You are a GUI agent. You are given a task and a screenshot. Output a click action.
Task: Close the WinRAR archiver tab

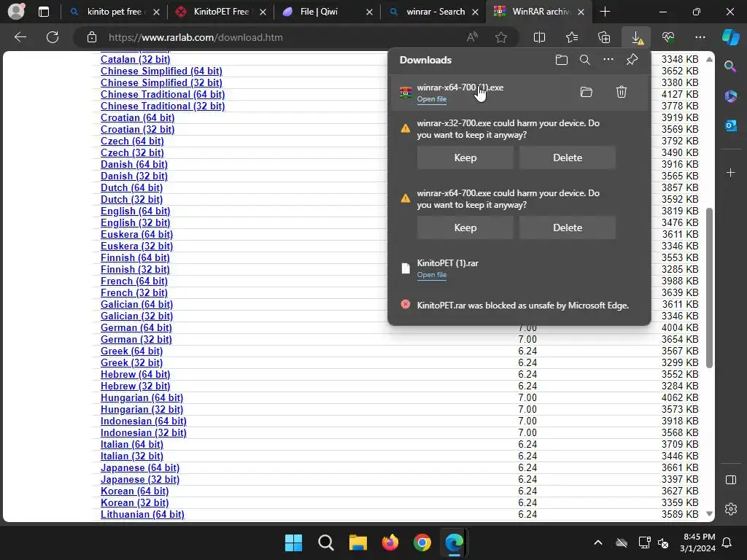pos(581,12)
